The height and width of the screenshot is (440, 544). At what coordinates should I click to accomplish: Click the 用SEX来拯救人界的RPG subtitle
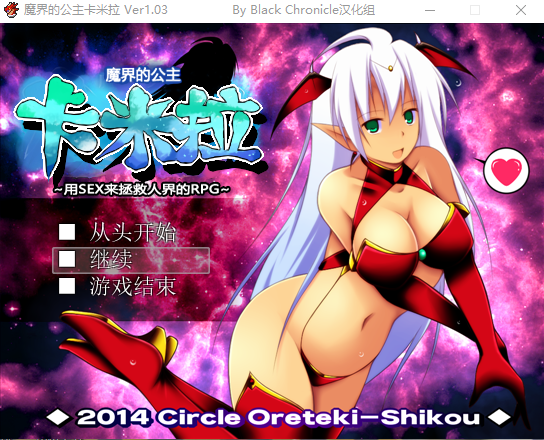tap(142, 189)
